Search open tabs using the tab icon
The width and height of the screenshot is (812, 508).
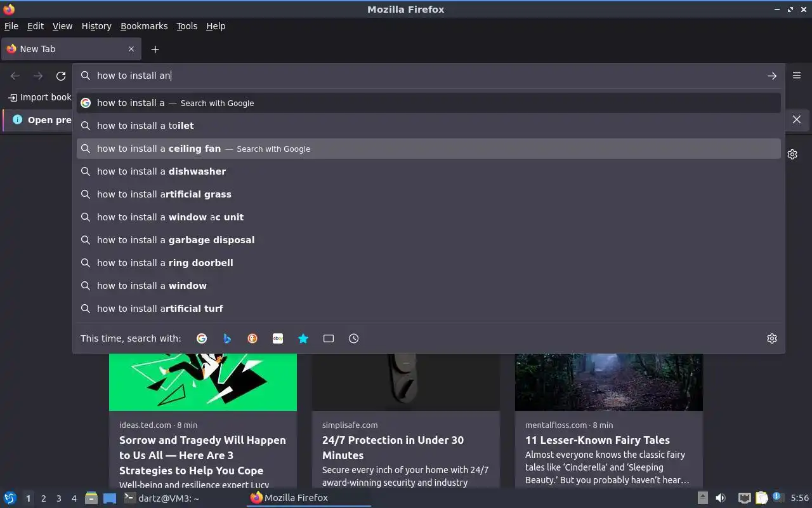329,338
